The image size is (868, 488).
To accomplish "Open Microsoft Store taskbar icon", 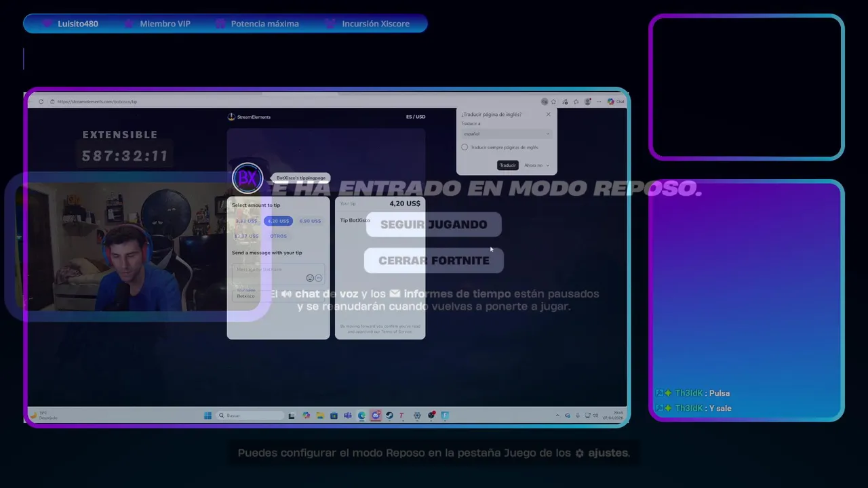I will 334,415.
